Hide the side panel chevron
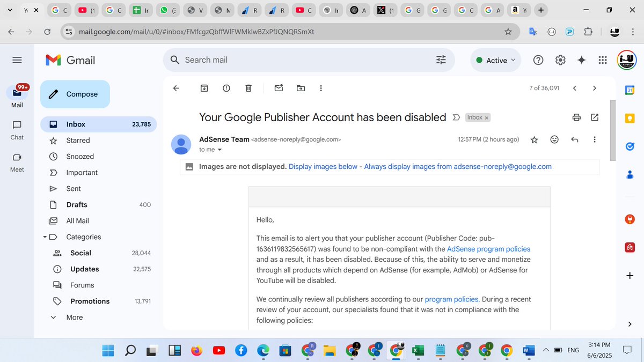 tap(630, 323)
